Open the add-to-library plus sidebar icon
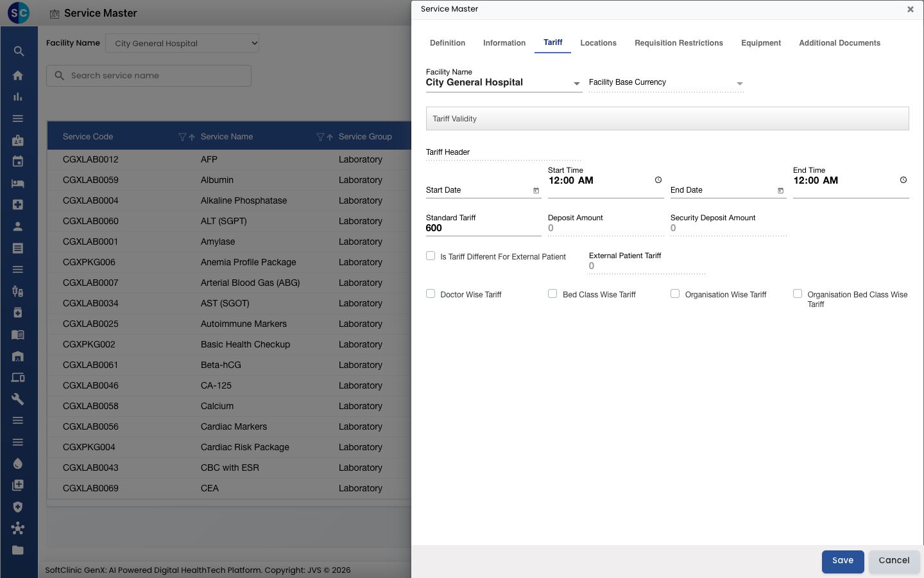The height and width of the screenshot is (578, 924). (x=18, y=485)
